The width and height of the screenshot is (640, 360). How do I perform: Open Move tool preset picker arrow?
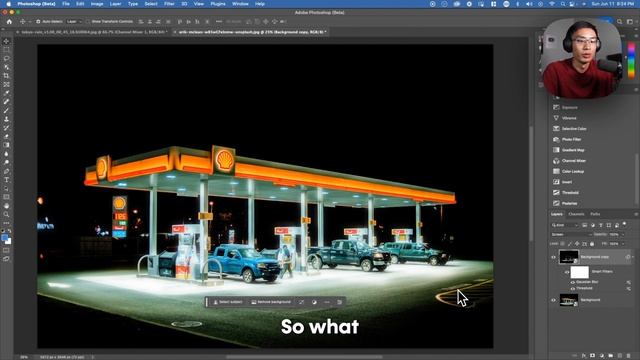tap(30, 21)
